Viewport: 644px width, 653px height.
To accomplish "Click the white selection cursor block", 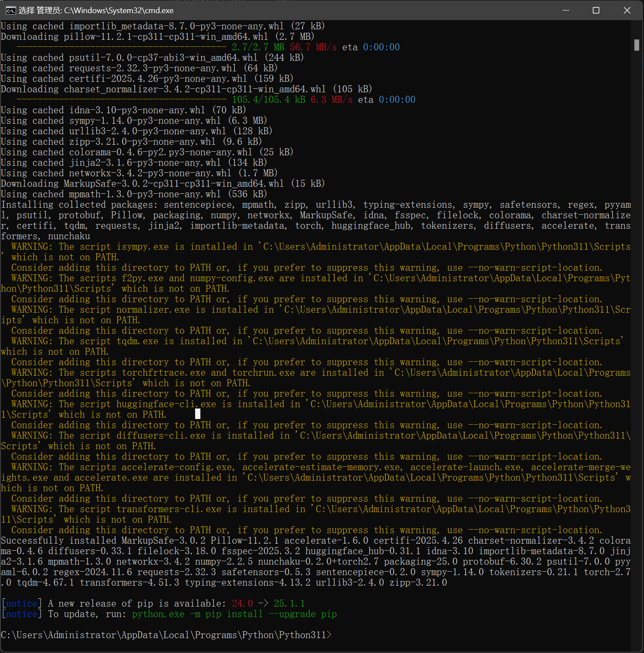I will tap(198, 414).
